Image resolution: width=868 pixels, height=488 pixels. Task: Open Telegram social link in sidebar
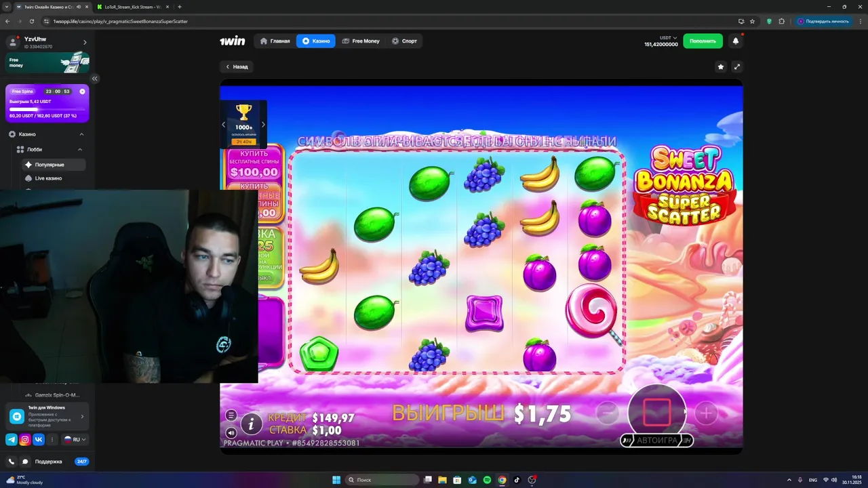tap(12, 439)
